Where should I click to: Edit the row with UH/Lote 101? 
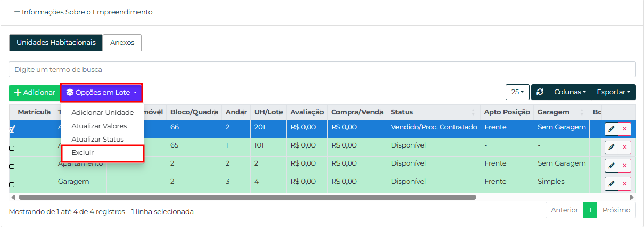click(611, 148)
